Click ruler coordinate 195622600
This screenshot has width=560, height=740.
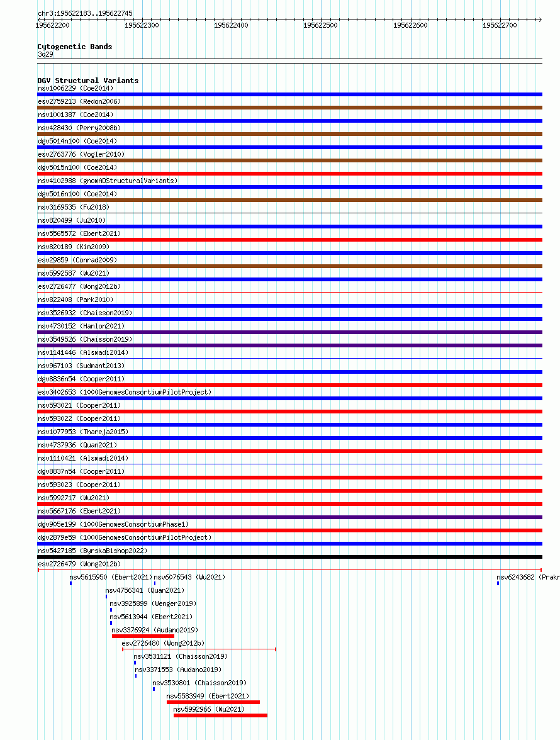[410, 25]
